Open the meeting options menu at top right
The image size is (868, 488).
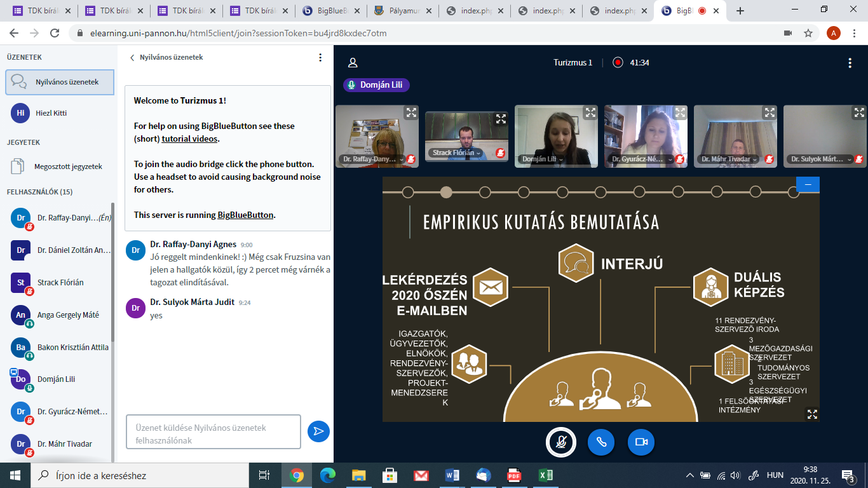850,63
